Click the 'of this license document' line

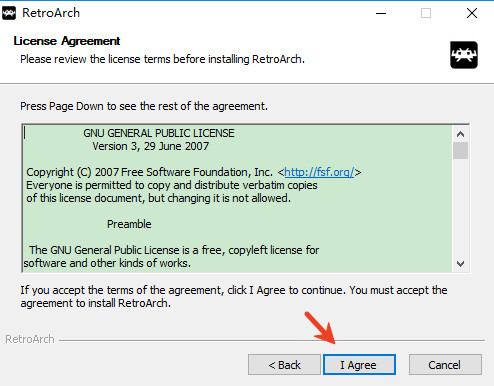click(158, 198)
